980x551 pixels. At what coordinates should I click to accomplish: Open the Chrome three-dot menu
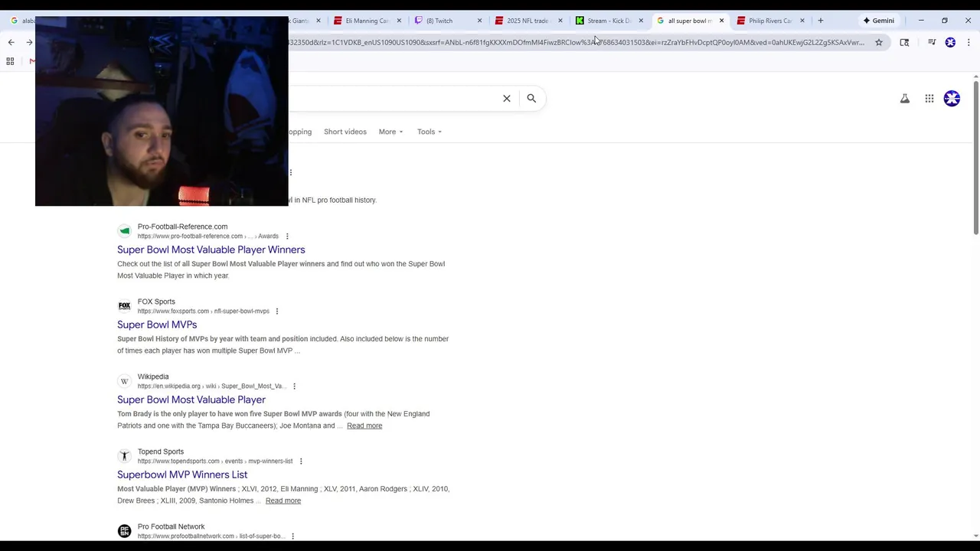tap(969, 42)
